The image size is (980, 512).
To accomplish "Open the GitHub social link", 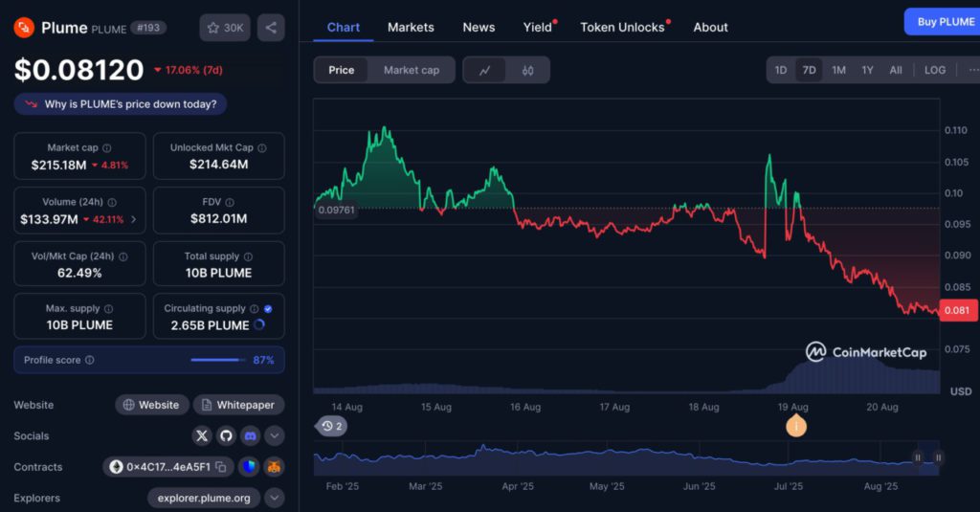I will 226,435.
